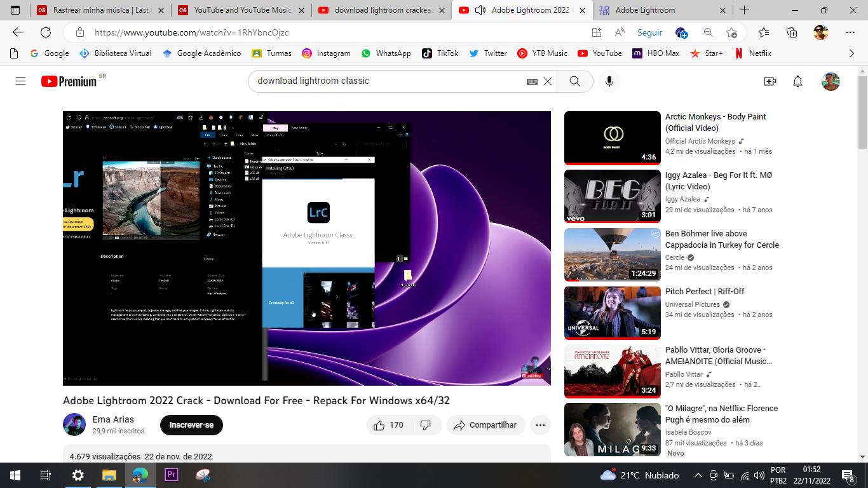Click the page vertical scrollbar
This screenshot has height=488, width=868.
[x=862, y=254]
